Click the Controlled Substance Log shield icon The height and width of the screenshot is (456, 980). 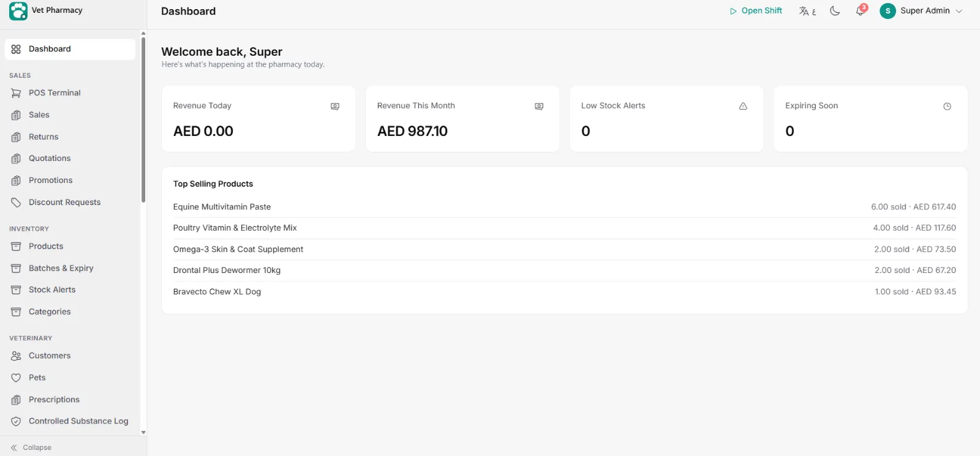(16, 422)
